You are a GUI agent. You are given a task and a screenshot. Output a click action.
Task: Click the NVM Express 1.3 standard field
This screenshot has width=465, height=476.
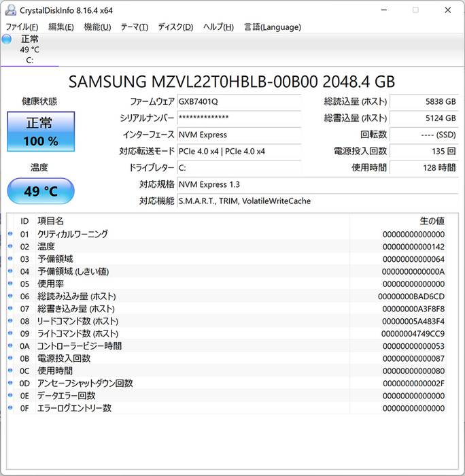click(x=317, y=184)
